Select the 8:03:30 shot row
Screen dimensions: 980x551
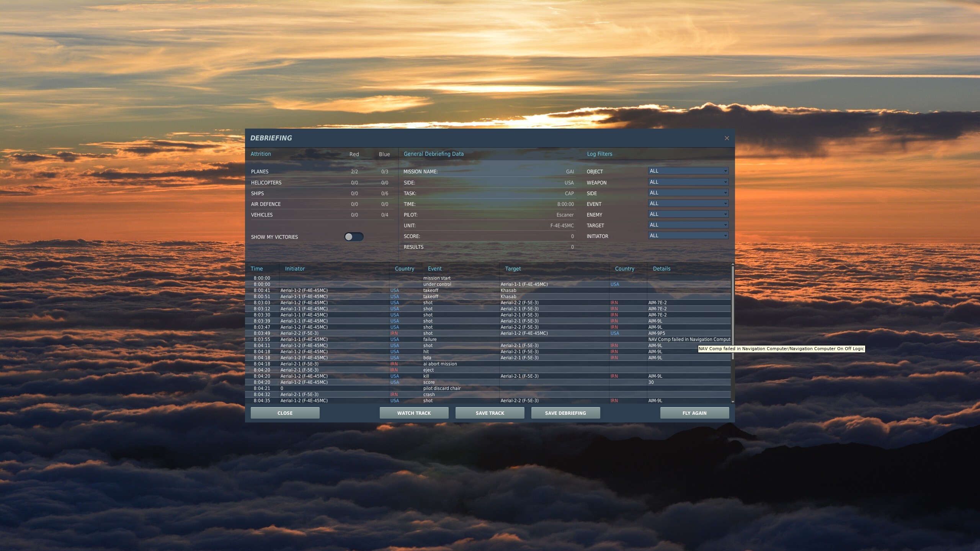488,315
